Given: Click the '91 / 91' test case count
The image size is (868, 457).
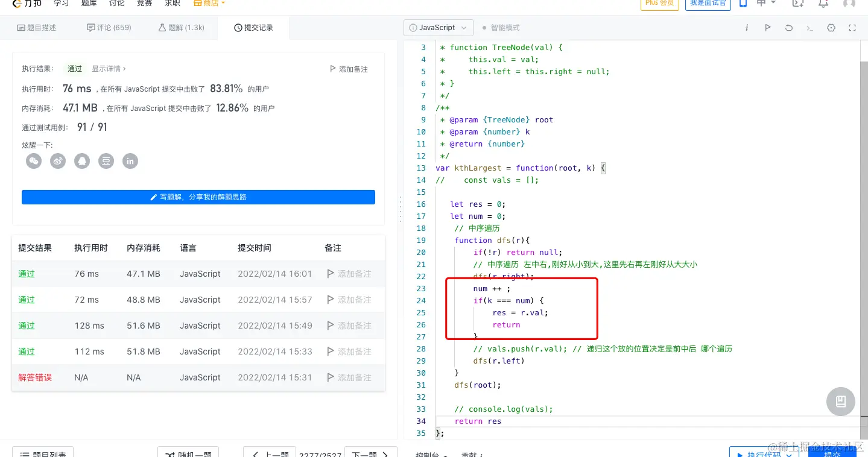Looking at the screenshot, I should [92, 127].
